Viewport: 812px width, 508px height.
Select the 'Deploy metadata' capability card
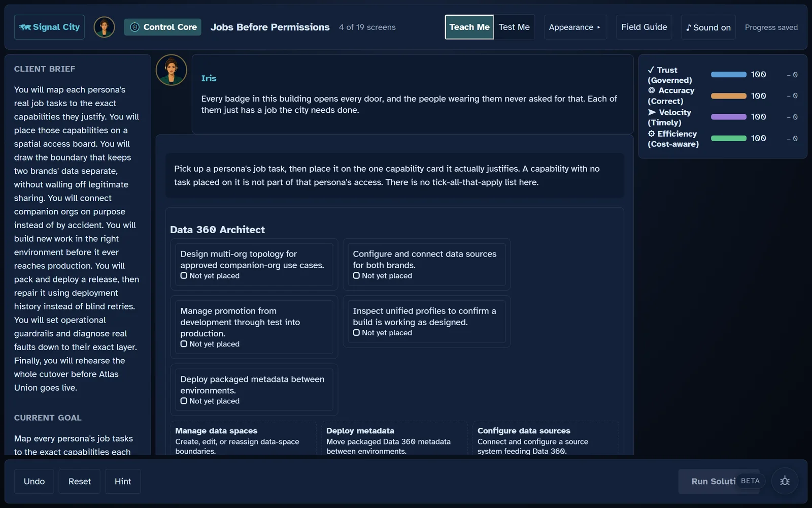point(394,438)
